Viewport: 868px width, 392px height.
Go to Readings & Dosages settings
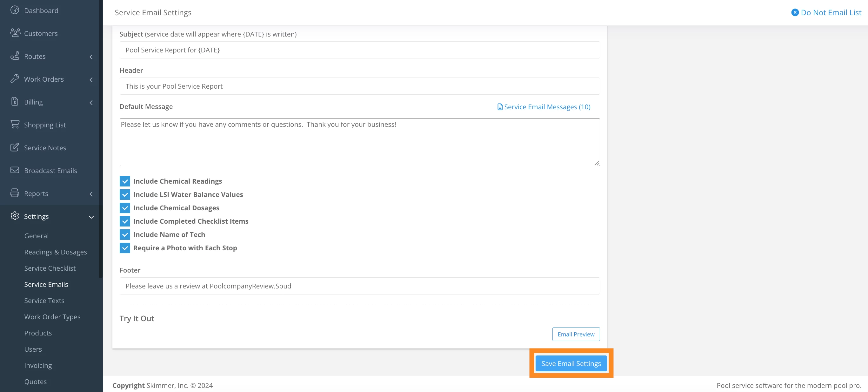[x=55, y=252]
